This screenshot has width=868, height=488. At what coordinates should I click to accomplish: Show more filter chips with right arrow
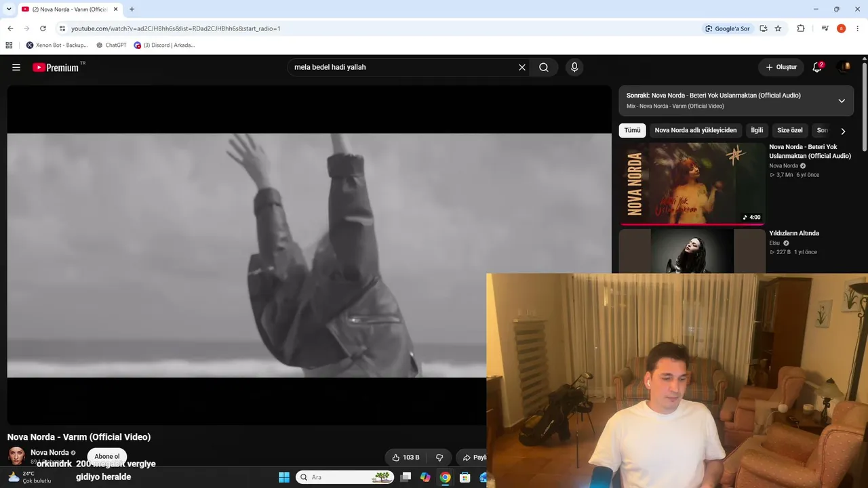click(843, 131)
